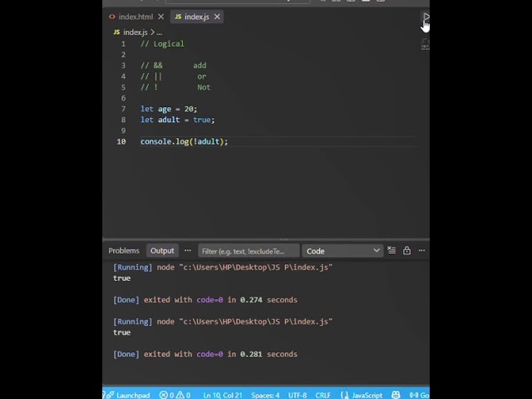Change CRLF end of line setting
Viewport: 532px width, 399px height.
coord(323,396)
